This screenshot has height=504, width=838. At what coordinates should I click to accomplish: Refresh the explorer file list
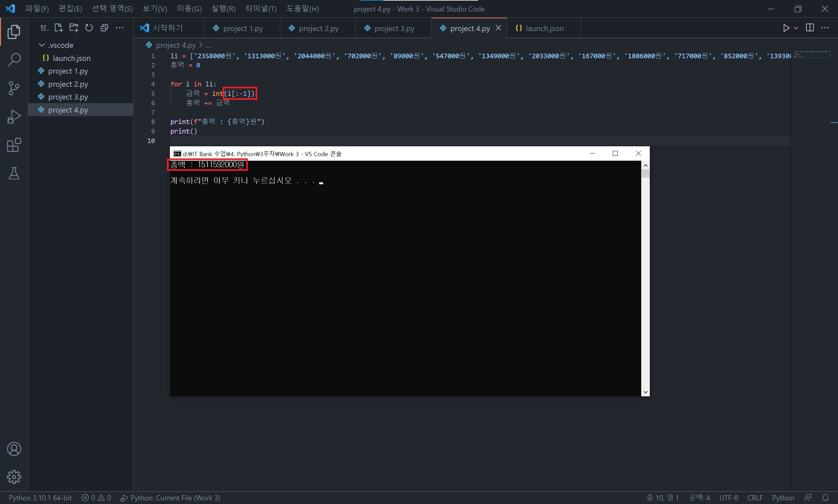coord(89,28)
